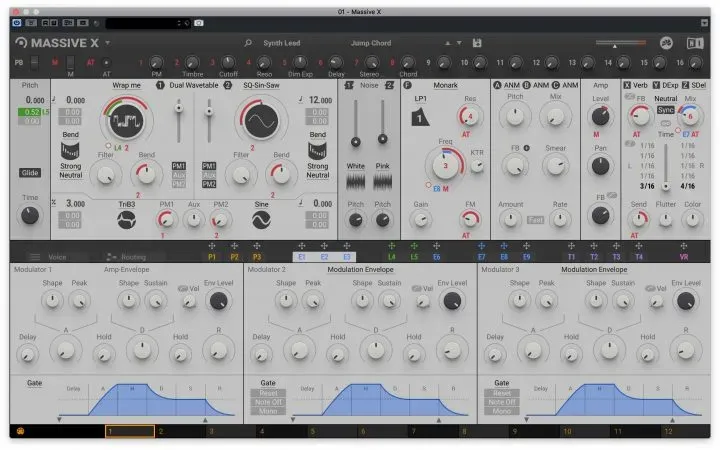Select the P2 performer tab
The height and width of the screenshot is (450, 720).
(x=234, y=257)
